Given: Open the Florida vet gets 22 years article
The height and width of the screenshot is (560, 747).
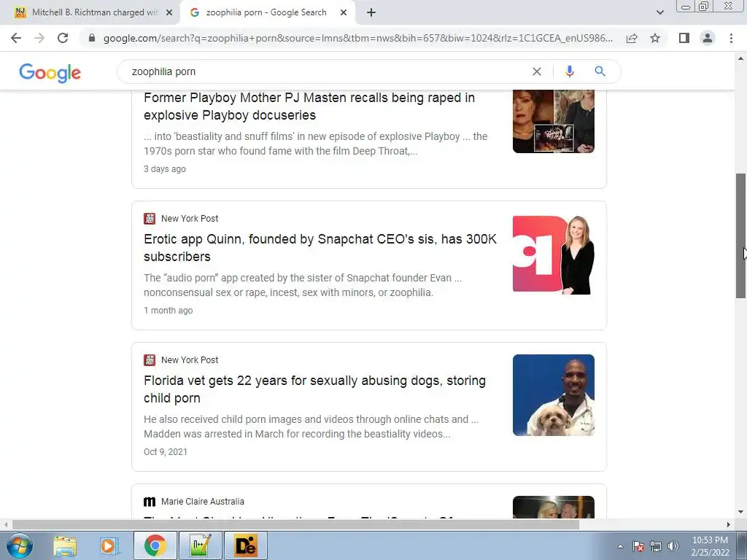Looking at the screenshot, I should pyautogui.click(x=314, y=389).
